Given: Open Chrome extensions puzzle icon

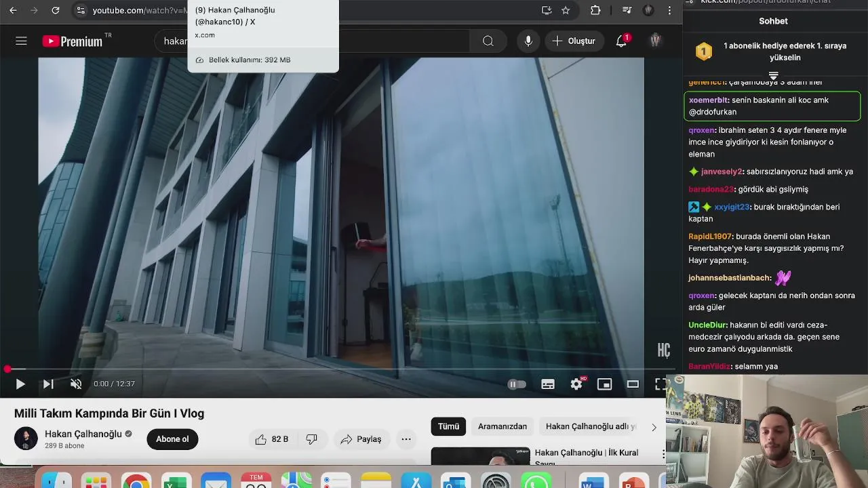Looking at the screenshot, I should [x=595, y=10].
